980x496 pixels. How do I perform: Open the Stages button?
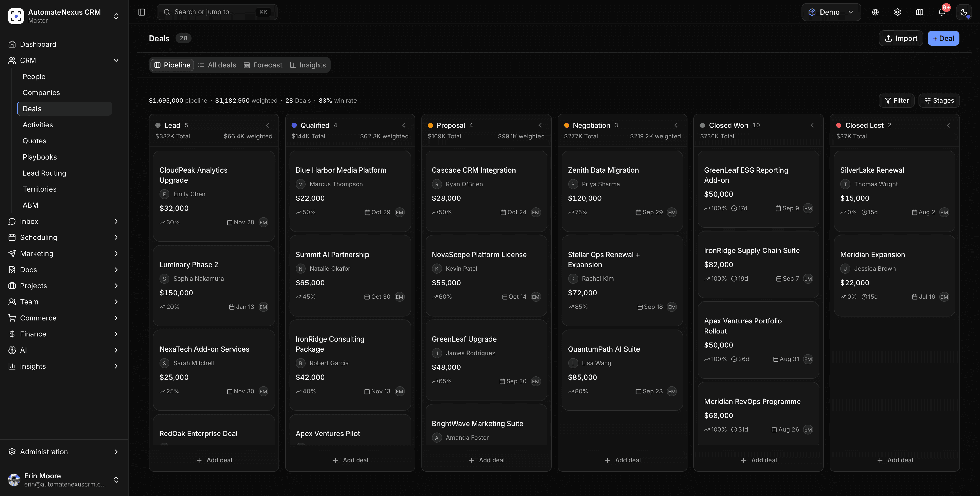click(x=939, y=101)
